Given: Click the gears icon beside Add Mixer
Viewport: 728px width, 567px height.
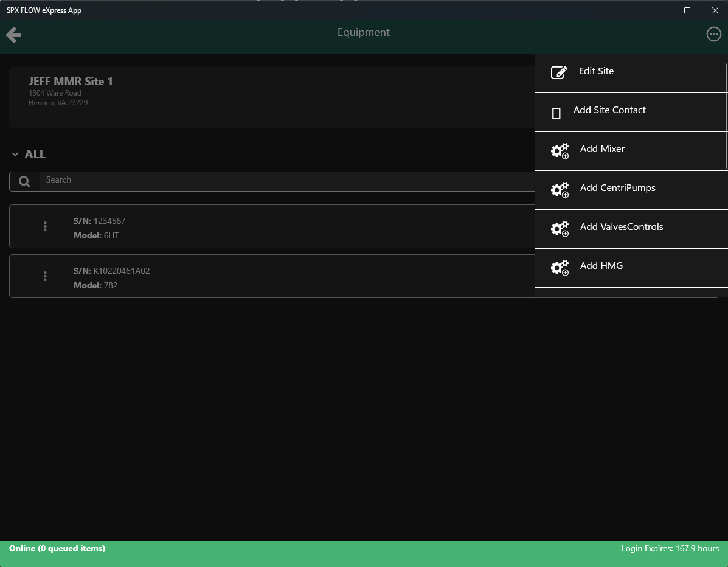Looking at the screenshot, I should (x=560, y=151).
